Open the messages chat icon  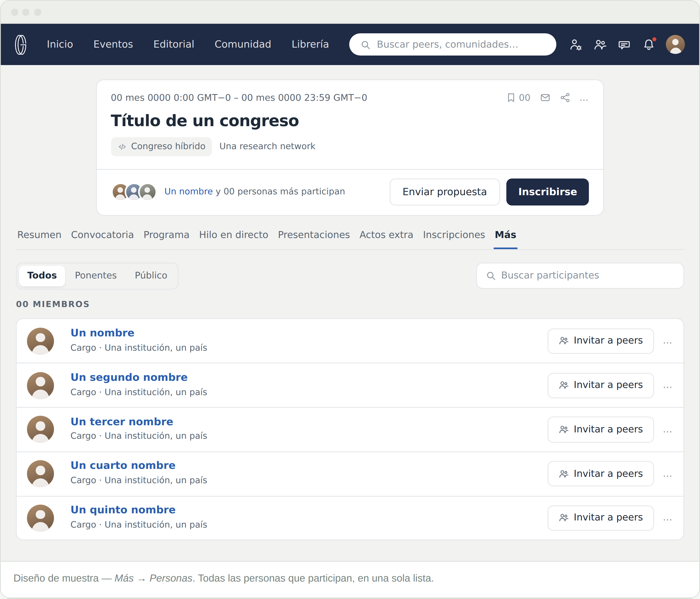point(624,45)
